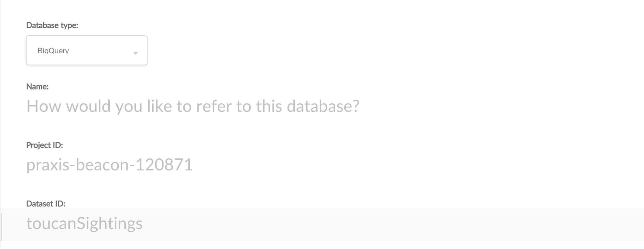Open the Database type dropdown
Viewport: 644px width, 249px height.
pos(87,50)
